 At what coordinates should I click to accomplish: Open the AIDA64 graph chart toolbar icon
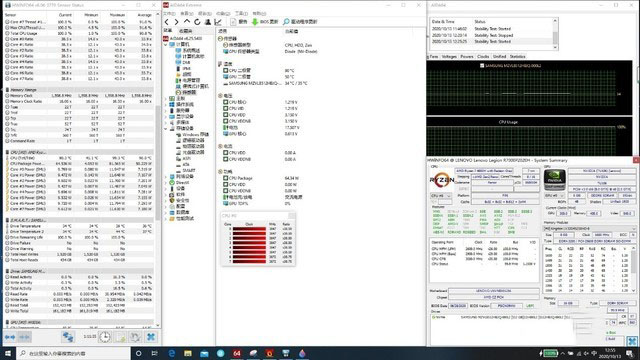[218, 22]
